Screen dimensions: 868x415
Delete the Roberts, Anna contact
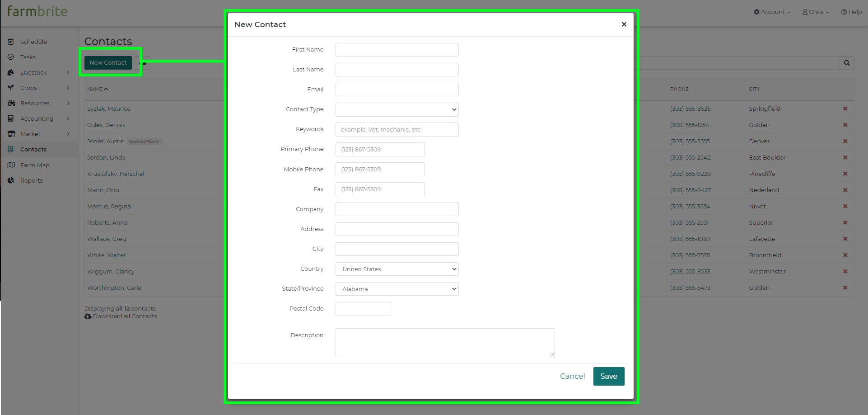tap(845, 222)
